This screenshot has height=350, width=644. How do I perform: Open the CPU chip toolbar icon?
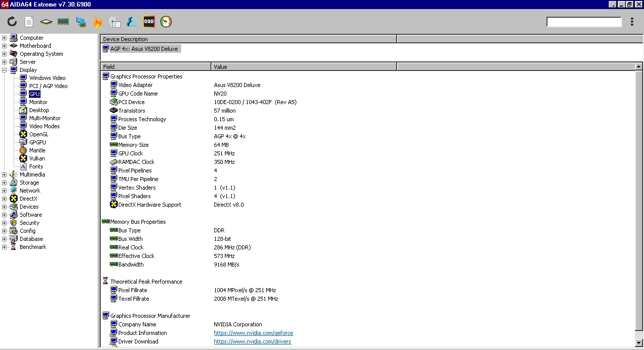coord(46,22)
